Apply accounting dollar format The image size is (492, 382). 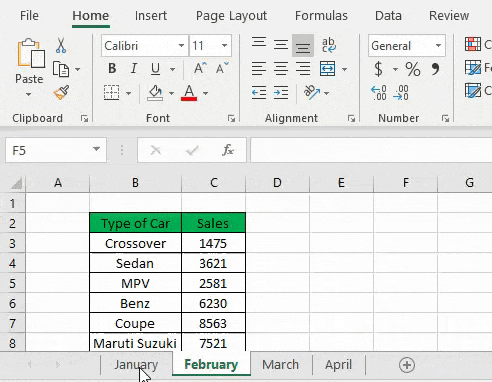(378, 69)
